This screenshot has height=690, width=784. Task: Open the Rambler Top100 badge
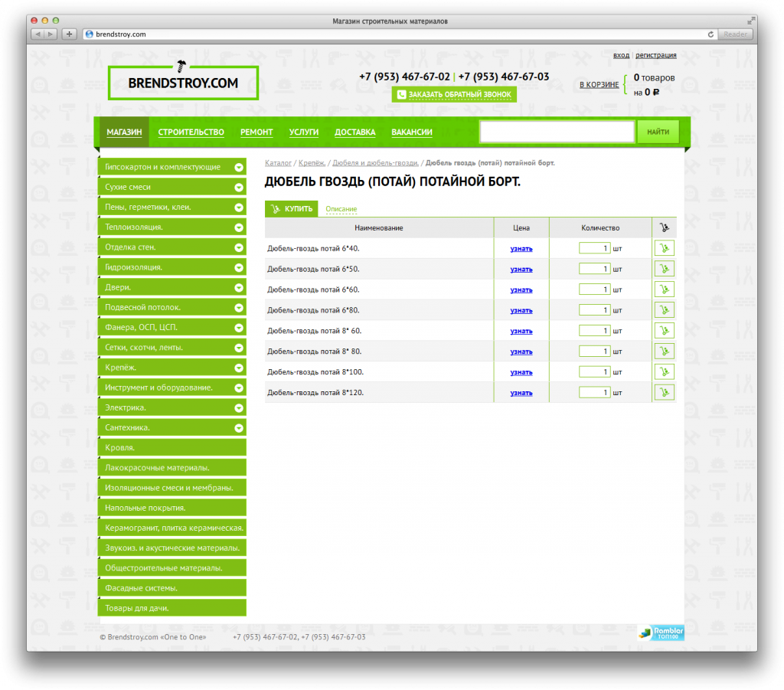(x=661, y=633)
